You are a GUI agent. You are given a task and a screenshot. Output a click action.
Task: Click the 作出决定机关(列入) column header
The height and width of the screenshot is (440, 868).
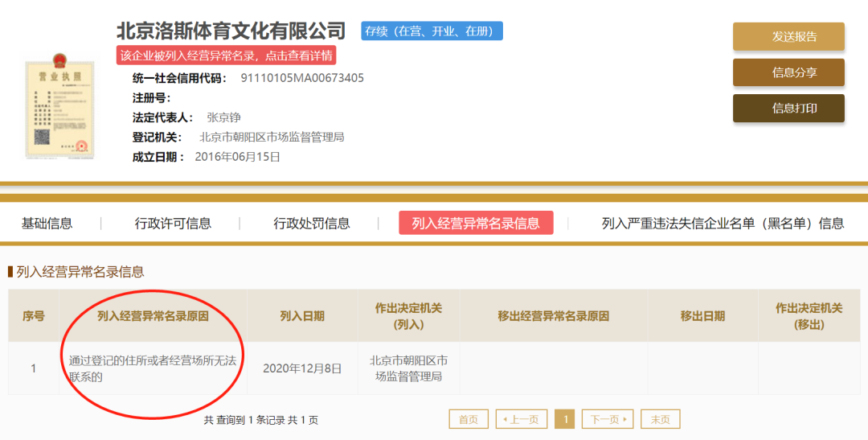coord(408,316)
